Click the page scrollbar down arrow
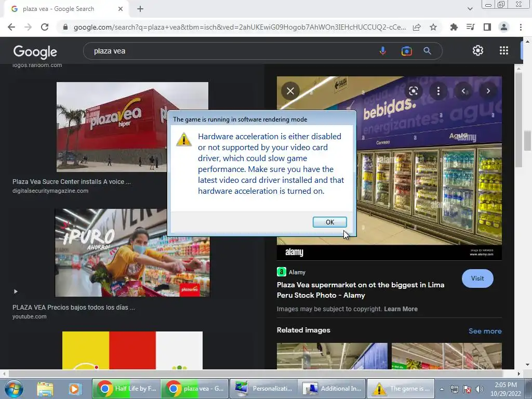Viewport: 532px width, 399px height. coord(527,365)
